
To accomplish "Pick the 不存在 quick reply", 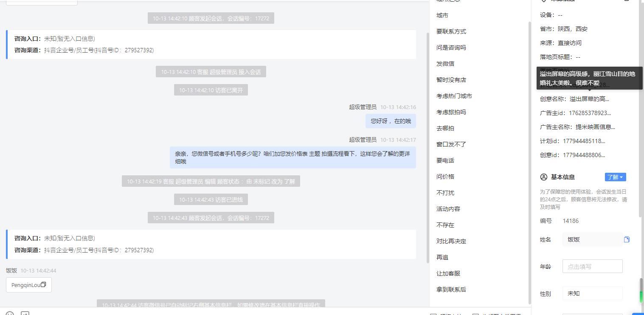I will tap(445, 225).
